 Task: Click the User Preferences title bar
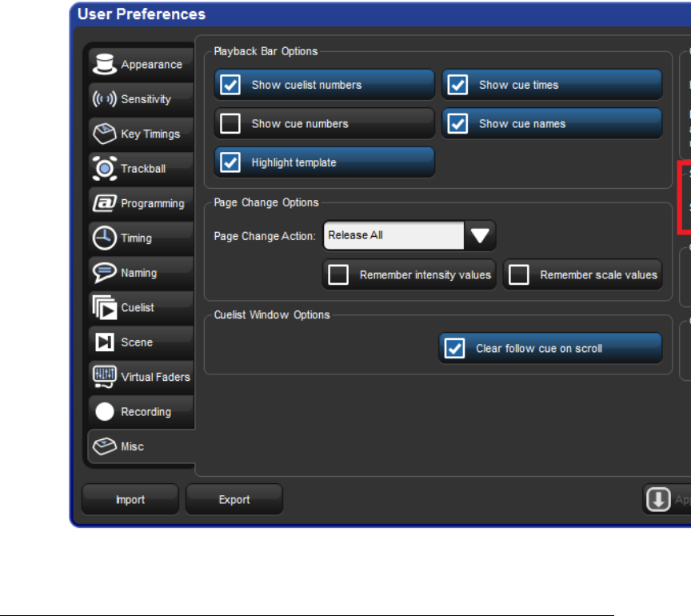(x=381, y=14)
